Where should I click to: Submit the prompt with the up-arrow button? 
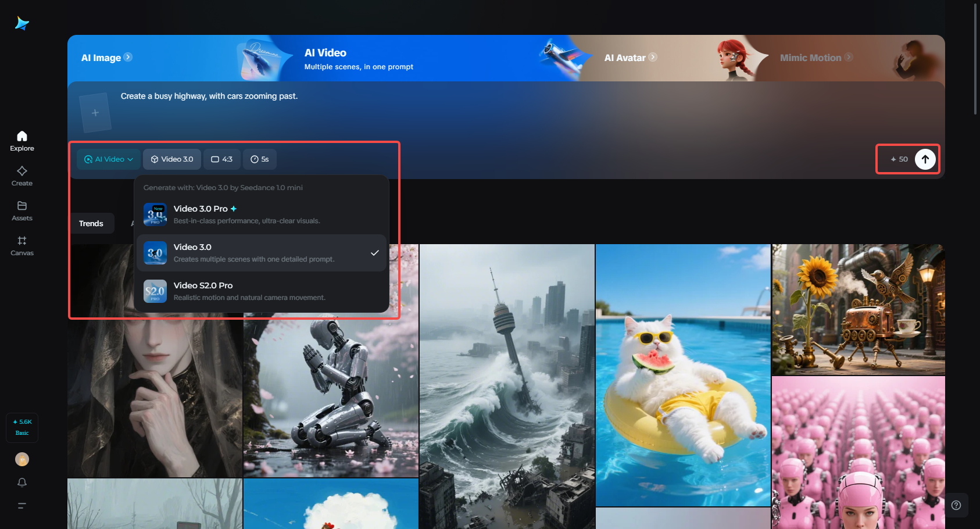tap(925, 159)
